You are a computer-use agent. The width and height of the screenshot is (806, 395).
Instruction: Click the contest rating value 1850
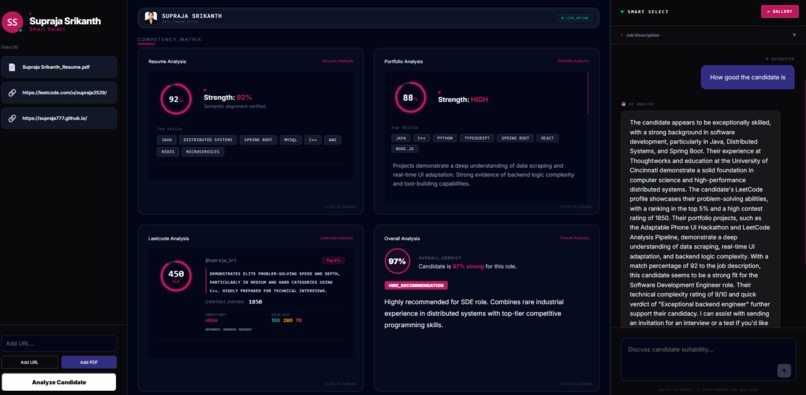point(255,302)
